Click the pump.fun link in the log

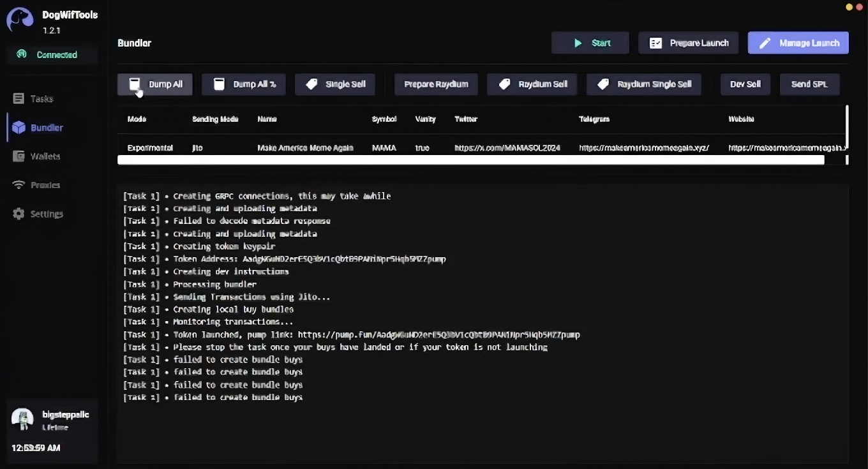(438, 334)
